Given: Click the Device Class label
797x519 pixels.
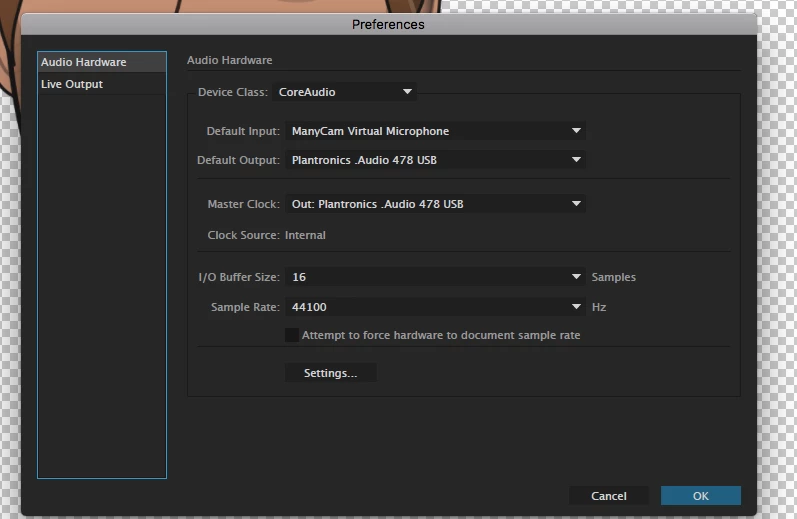Looking at the screenshot, I should [x=233, y=92].
